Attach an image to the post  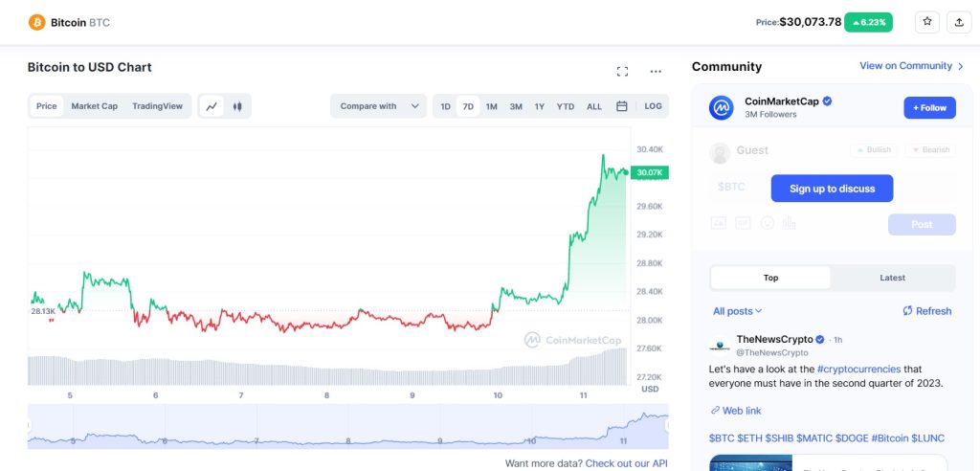pyautogui.click(x=719, y=223)
